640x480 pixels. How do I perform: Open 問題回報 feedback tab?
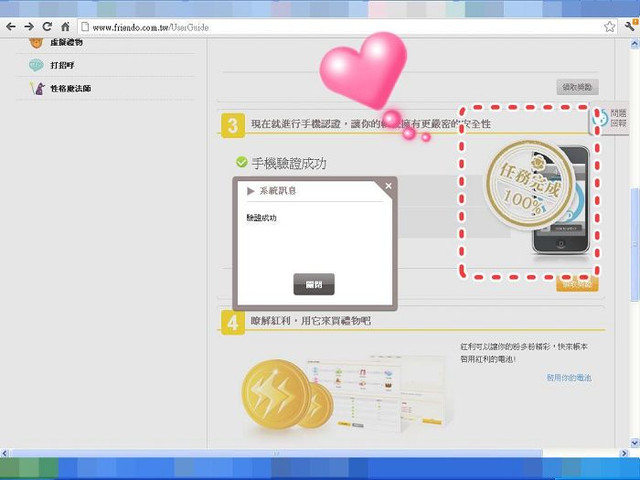[610, 118]
